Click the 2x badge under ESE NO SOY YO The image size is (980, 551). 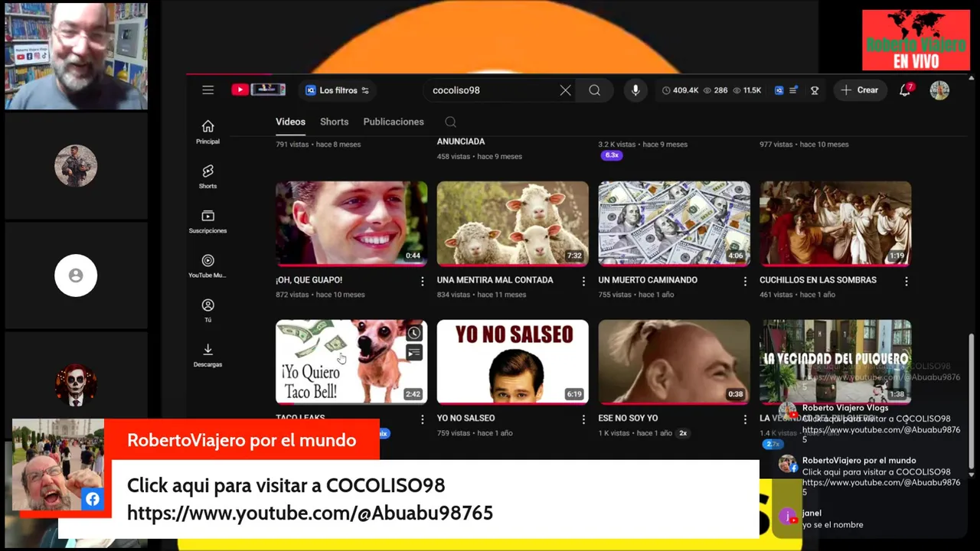(683, 433)
